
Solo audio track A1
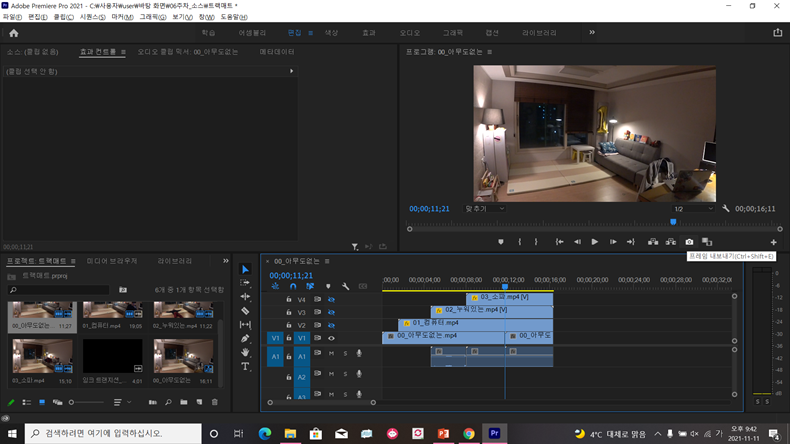click(x=345, y=353)
